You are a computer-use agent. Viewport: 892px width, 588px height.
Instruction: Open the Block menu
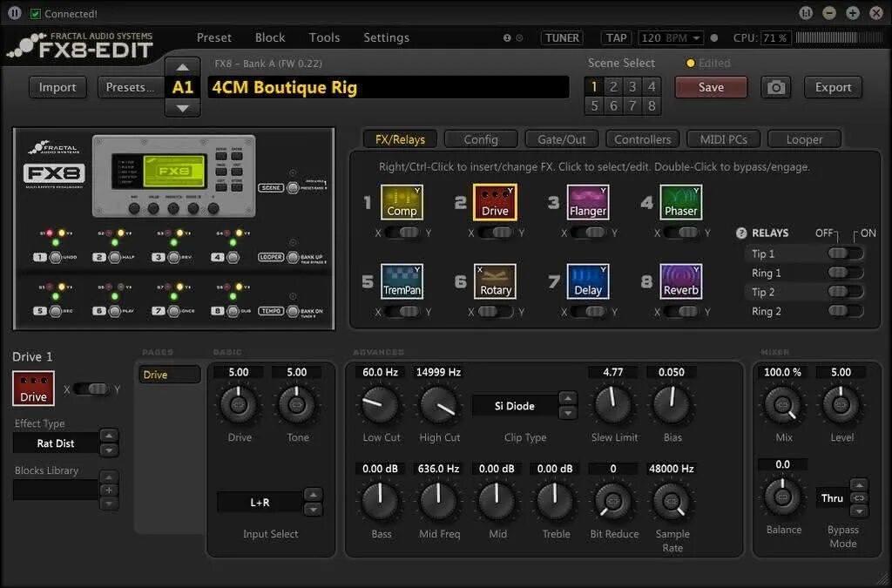pyautogui.click(x=270, y=38)
